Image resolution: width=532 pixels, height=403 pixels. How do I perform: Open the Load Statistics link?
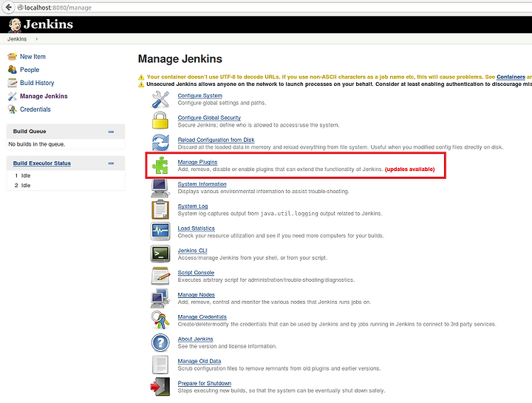point(196,228)
